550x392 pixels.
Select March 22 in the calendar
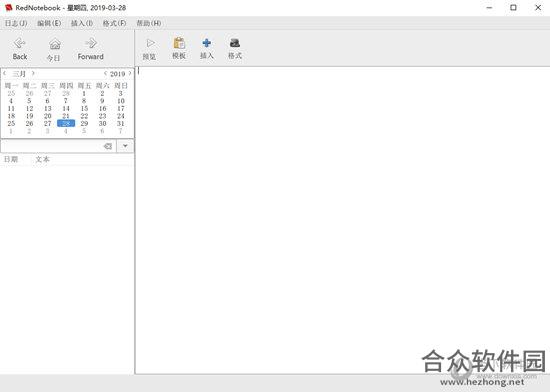(84, 116)
